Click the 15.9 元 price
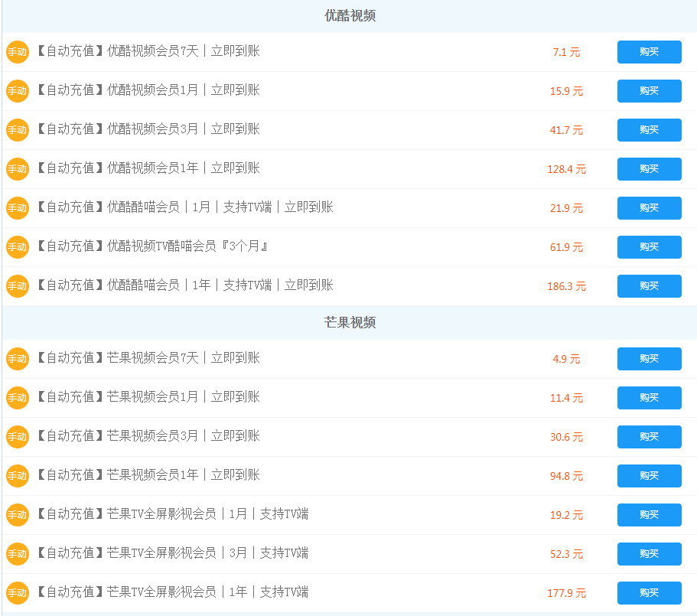Image resolution: width=697 pixels, height=616 pixels. tap(566, 92)
